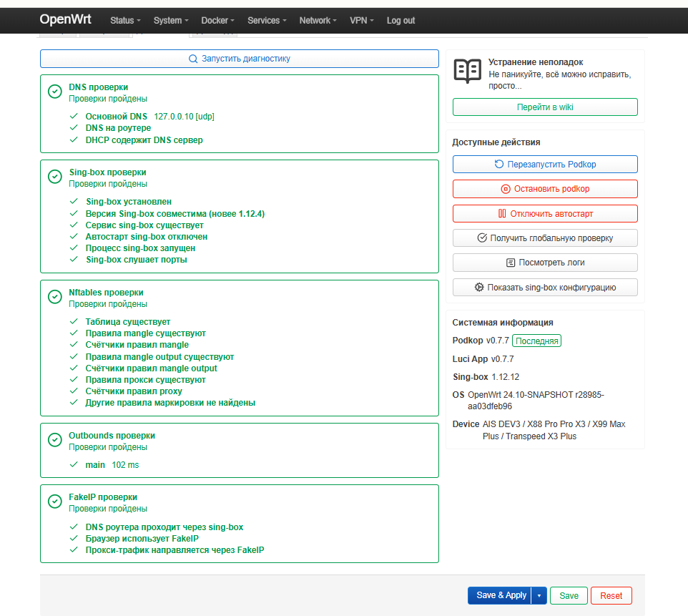Click the stop circle icon on Остановить podkop
Image resolution: width=688 pixels, height=616 pixels.
click(506, 189)
